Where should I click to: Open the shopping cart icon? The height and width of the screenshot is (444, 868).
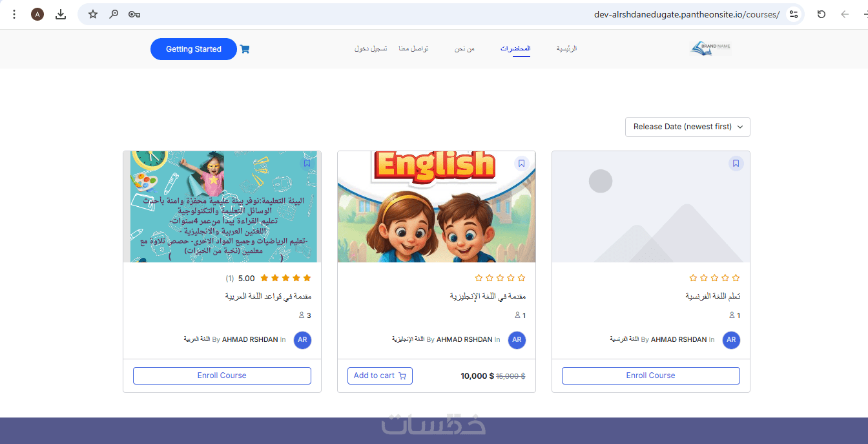(x=245, y=49)
